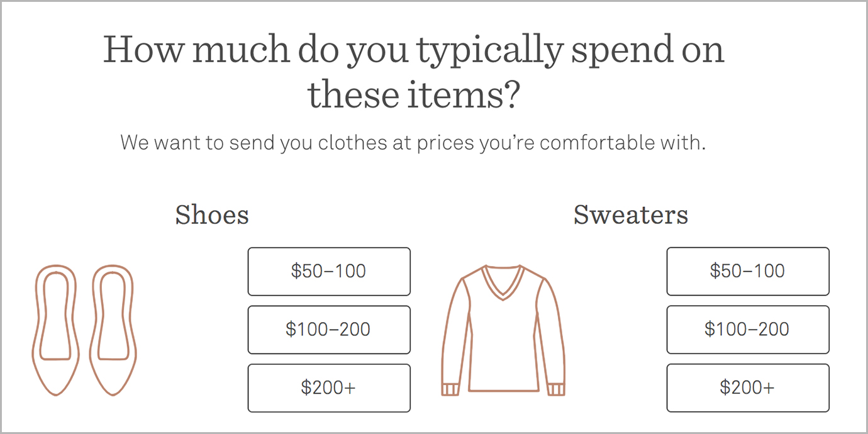Screen dimensions: 868x434
Task: Choose $100–200 under Sweaters
Action: pos(748,330)
